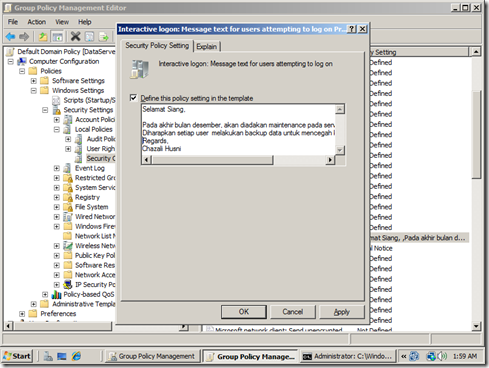
Task: Click inside the message text box
Action: 238,129
